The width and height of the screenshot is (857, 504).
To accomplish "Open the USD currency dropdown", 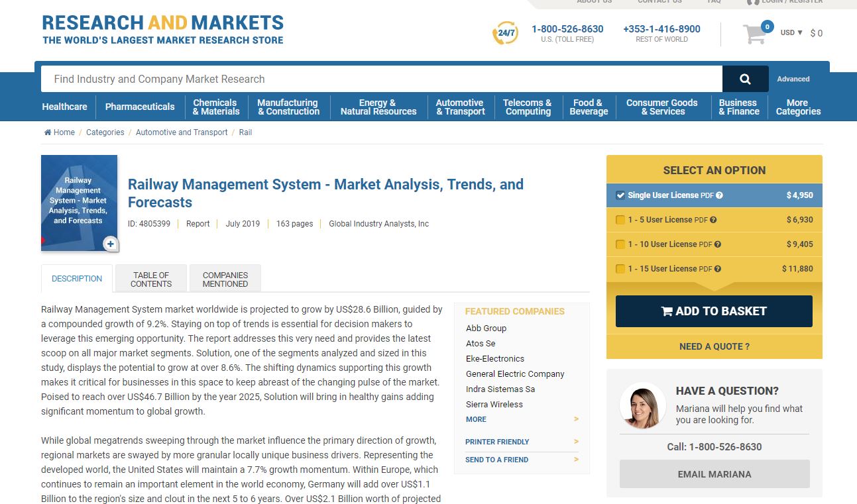I will pyautogui.click(x=791, y=32).
